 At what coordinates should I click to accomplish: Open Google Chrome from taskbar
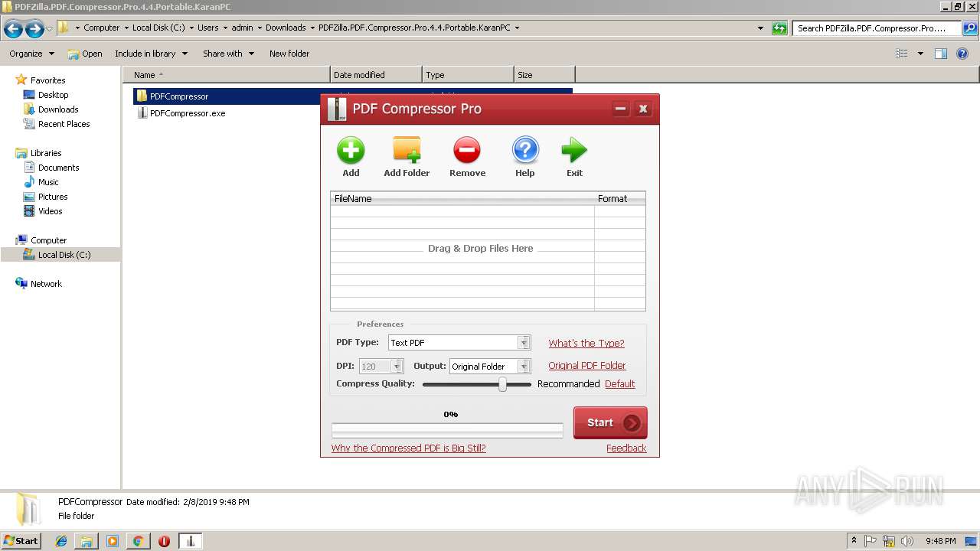138,541
